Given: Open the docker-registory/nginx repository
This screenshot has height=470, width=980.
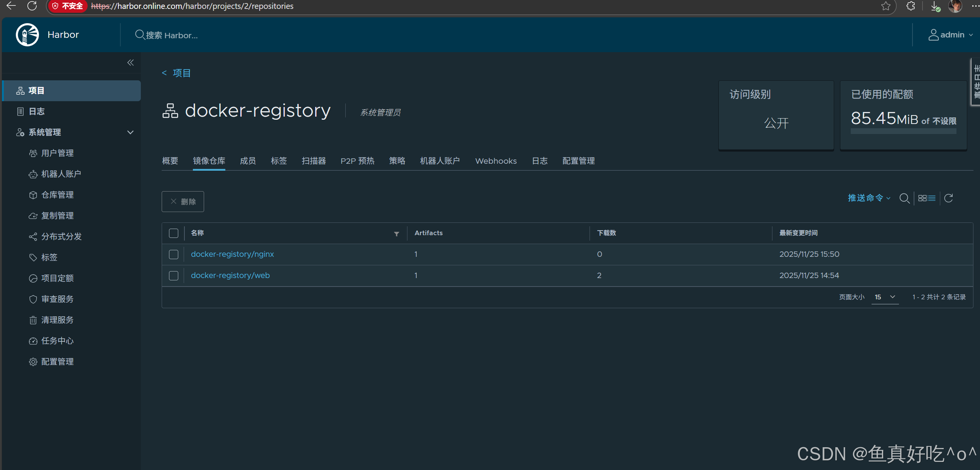Looking at the screenshot, I should (232, 254).
